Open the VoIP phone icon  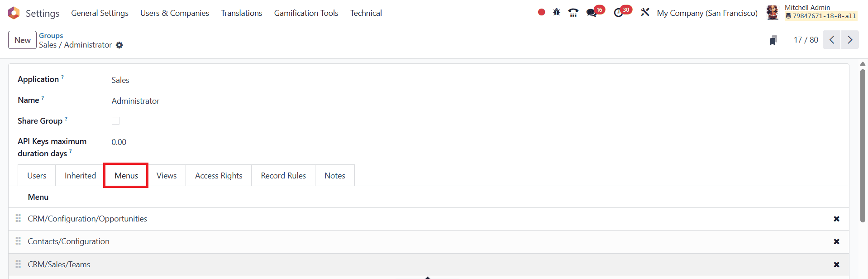(x=573, y=13)
